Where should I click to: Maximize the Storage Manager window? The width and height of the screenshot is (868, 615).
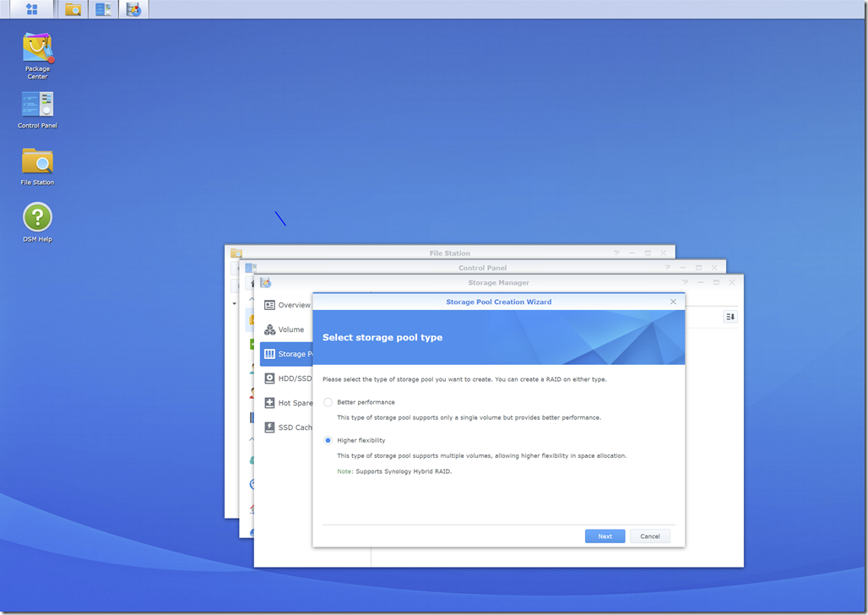(716, 282)
